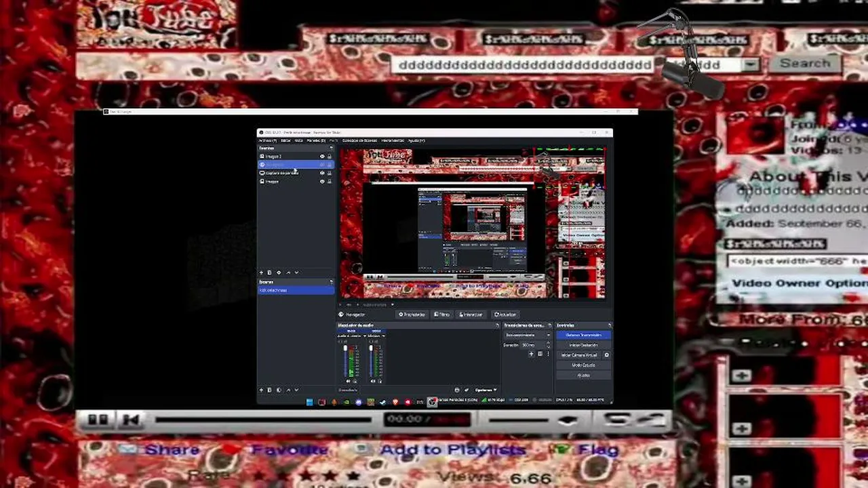Click the Propiedades button in source toolbar
The image size is (868, 488).
click(x=412, y=314)
